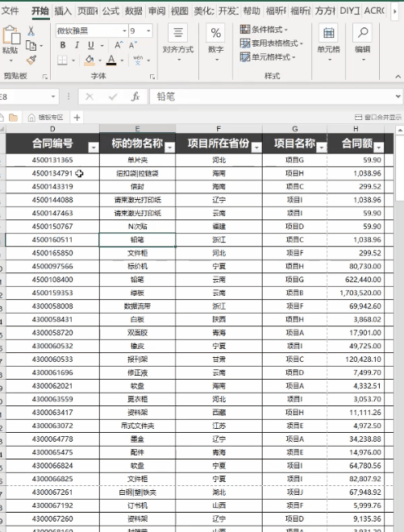
Task: Click the Paste clipboard icon
Action: (10, 35)
